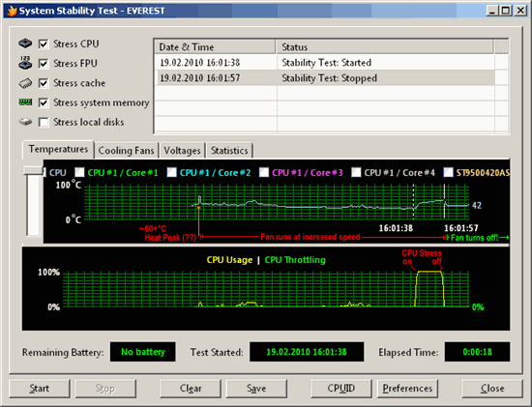
Task: Toggle the ST9500420AS drive graph checkbox
Action: click(448, 172)
